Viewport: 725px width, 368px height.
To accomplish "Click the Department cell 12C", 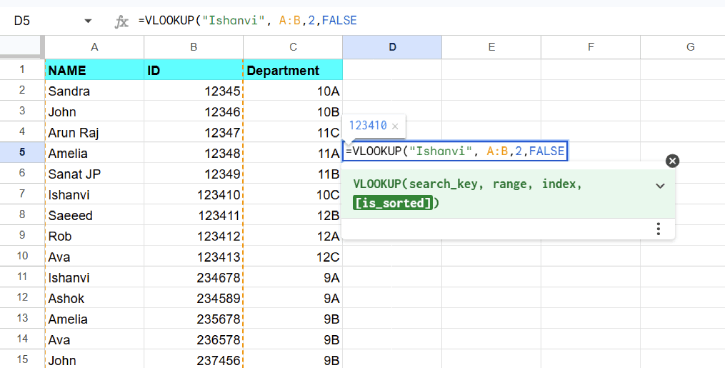I will coord(293,257).
